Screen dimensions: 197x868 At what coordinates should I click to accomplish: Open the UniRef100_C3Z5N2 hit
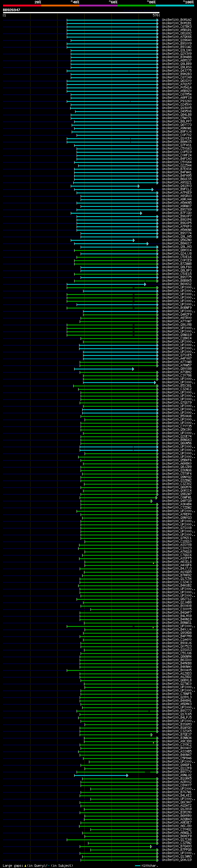coord(177,843)
